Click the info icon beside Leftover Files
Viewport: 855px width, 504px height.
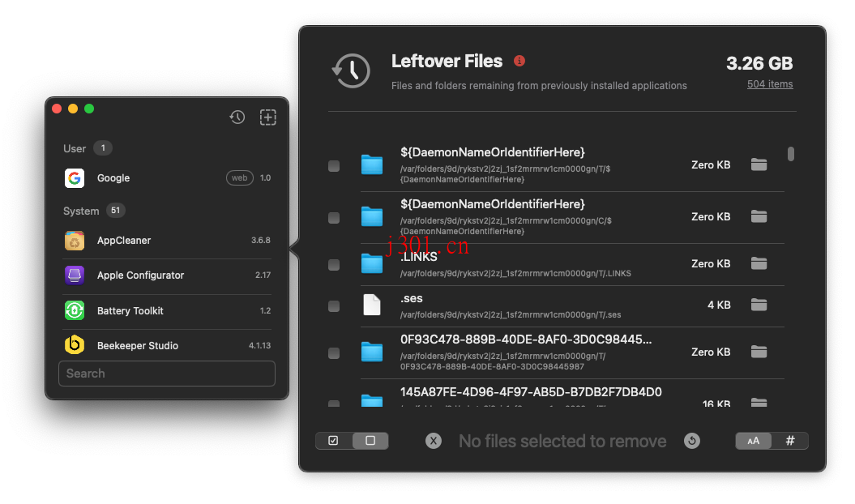pyautogui.click(x=519, y=61)
